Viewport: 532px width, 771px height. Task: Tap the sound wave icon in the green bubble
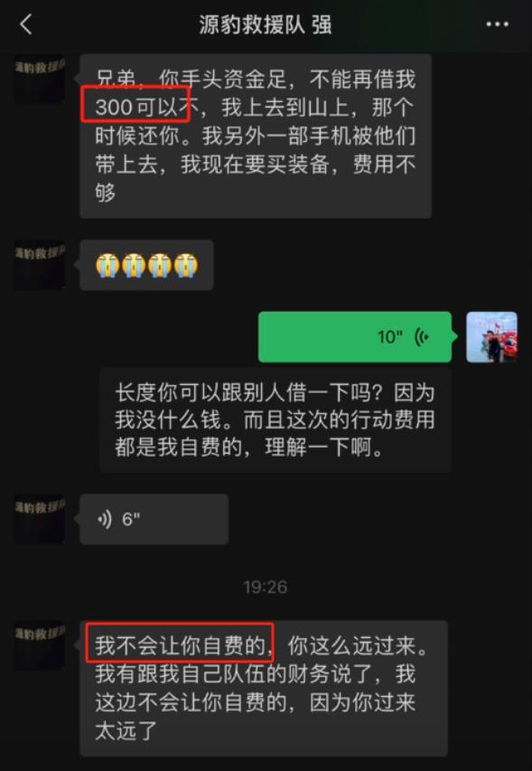(x=422, y=337)
